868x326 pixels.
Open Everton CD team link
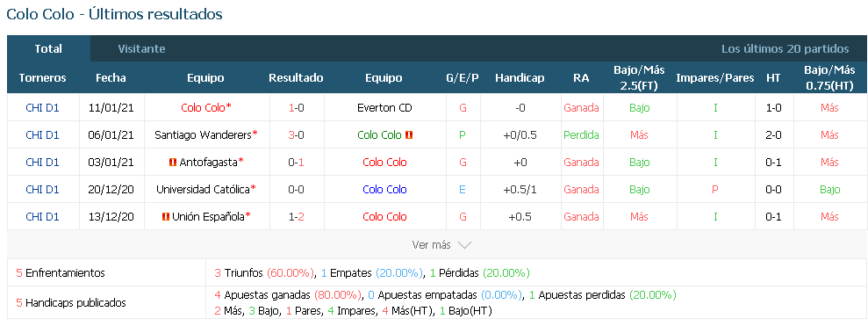click(384, 108)
